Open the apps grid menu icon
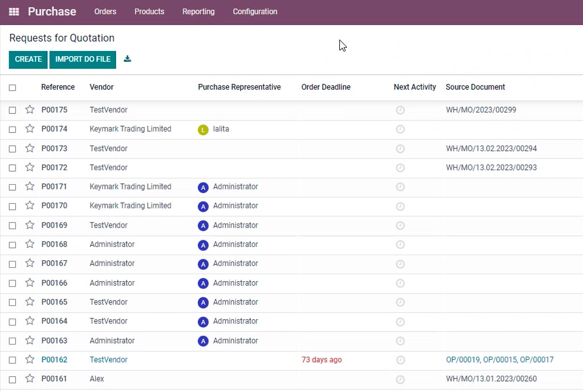Viewport: 583px width, 392px height. pyautogui.click(x=14, y=12)
